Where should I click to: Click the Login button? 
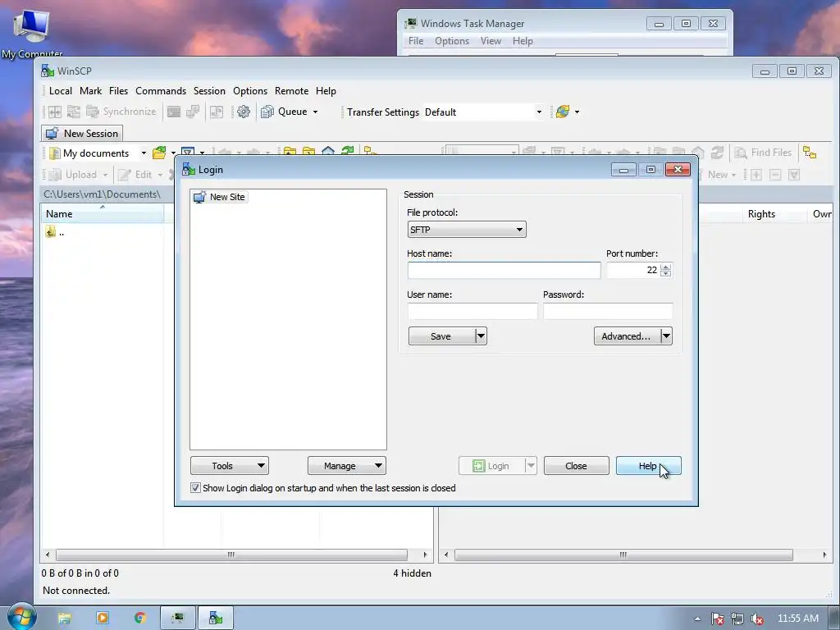coord(492,466)
